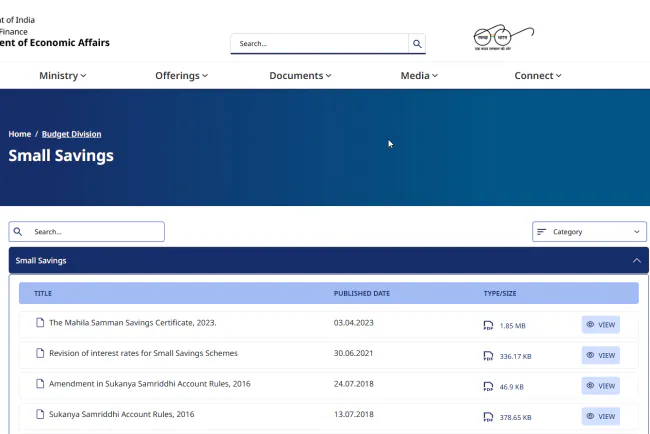
Task: Click 'Amendment in Sukanya Samriddhi Account Rules, 2016' title
Action: coord(150,384)
